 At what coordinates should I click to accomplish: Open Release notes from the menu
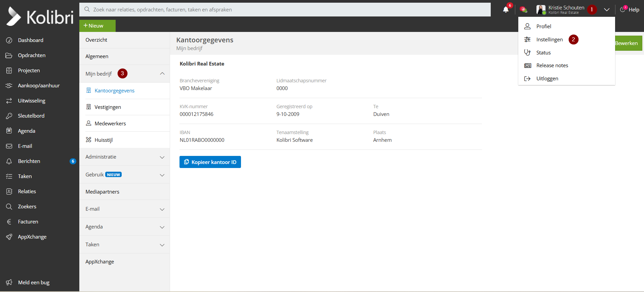tap(552, 66)
